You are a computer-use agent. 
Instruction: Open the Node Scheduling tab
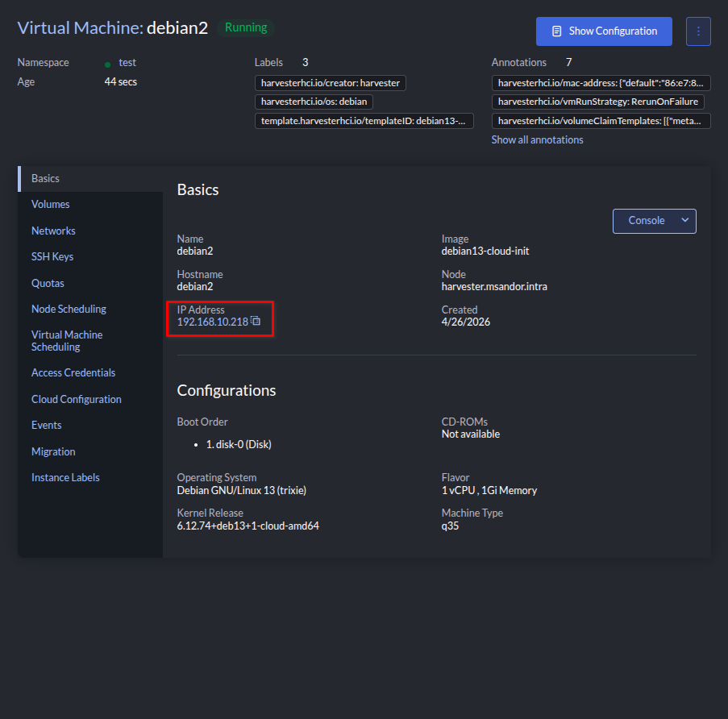click(x=69, y=310)
